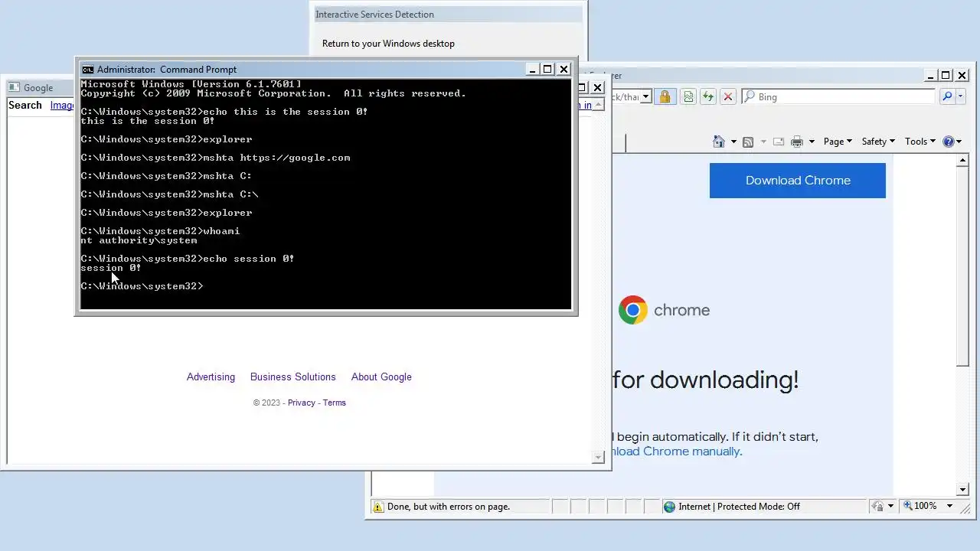Open search provider dropdown next to magnifier

960,96
